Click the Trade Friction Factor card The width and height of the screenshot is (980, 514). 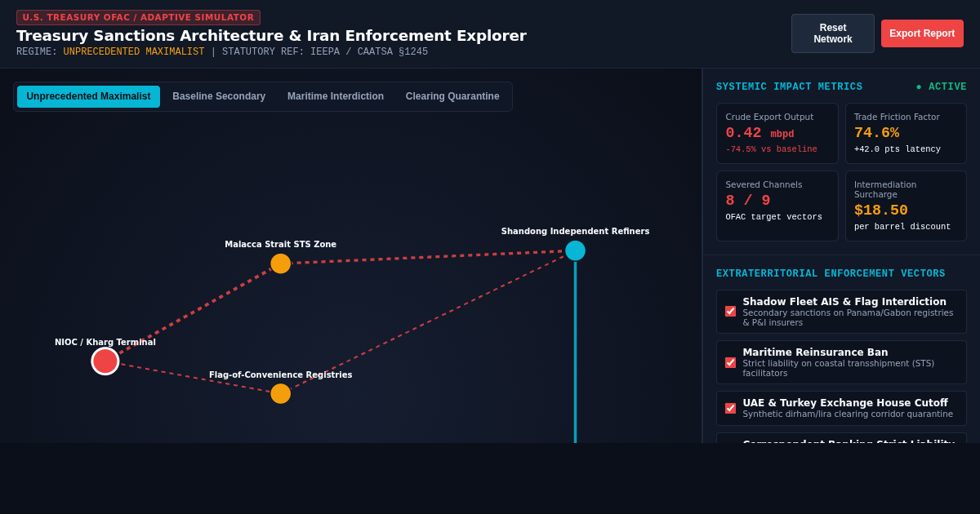point(906,134)
